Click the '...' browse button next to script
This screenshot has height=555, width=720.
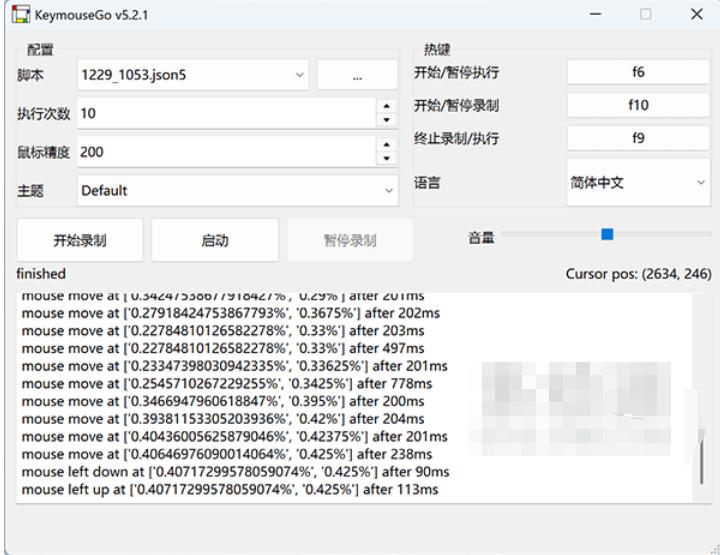[x=357, y=75]
